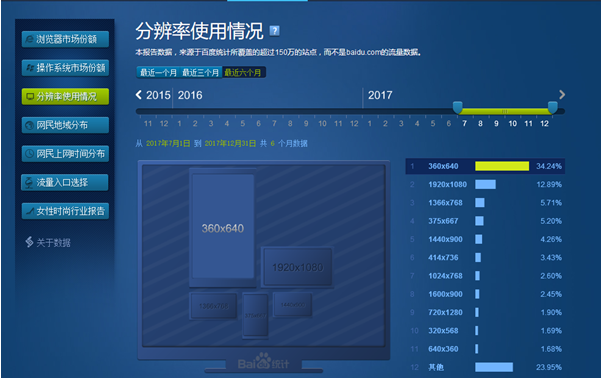Select the 414x736 row in ranking list

click(x=485, y=258)
